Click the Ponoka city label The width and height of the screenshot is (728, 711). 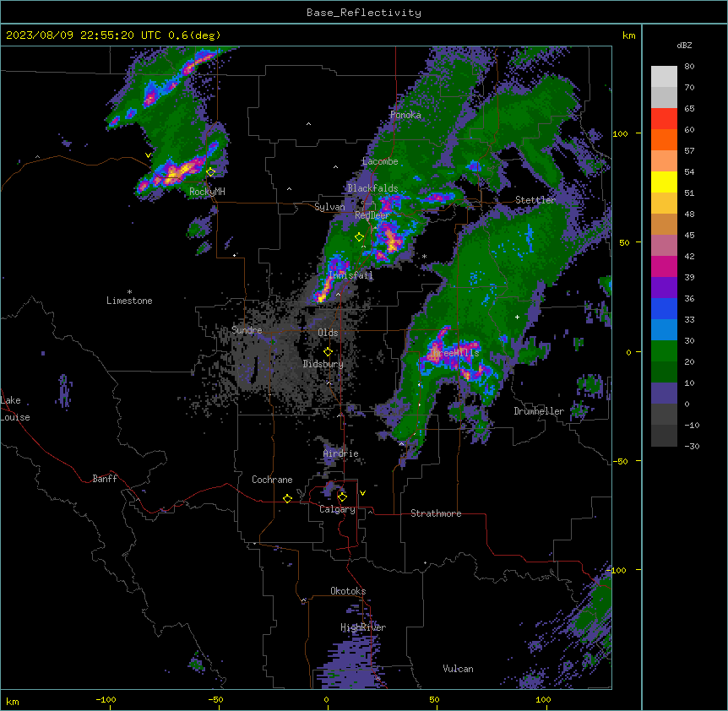pos(405,115)
